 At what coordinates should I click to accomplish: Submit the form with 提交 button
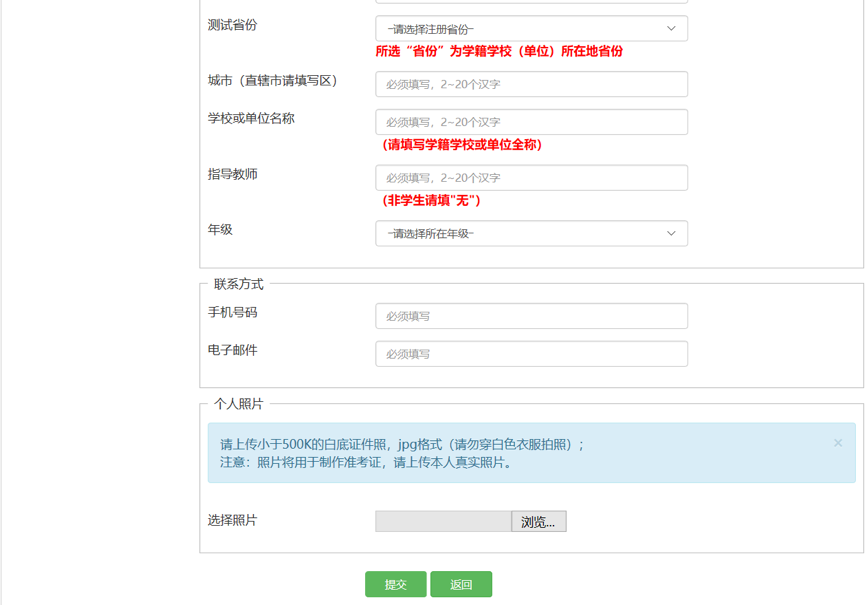pyautogui.click(x=396, y=585)
